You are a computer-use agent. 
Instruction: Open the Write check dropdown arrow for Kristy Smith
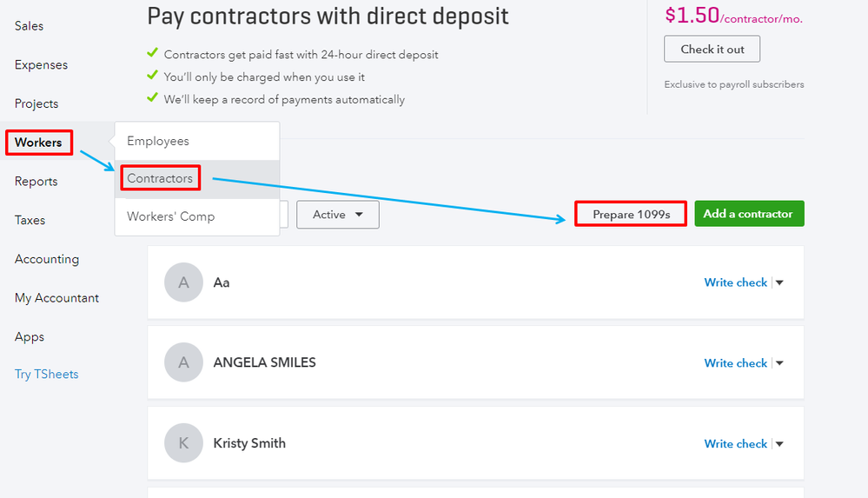tap(779, 444)
